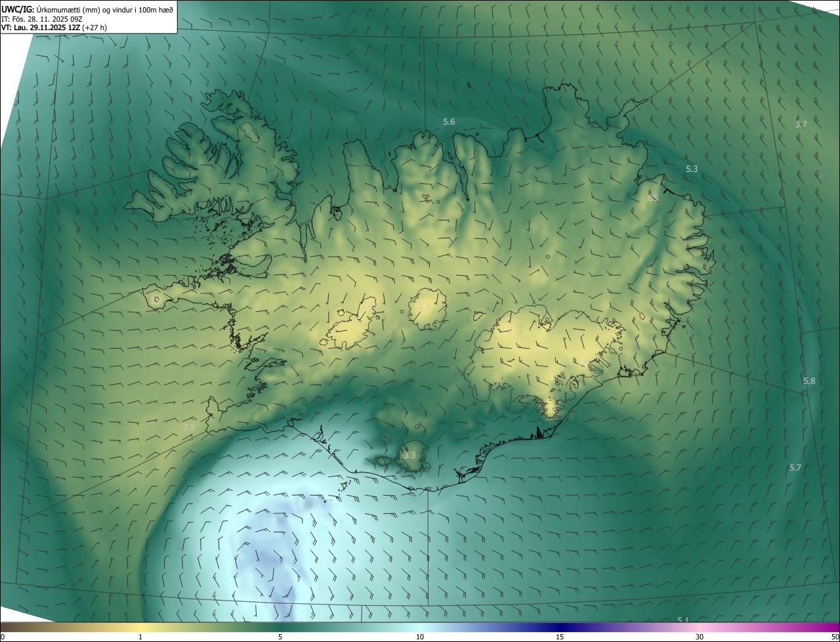The image size is (840, 642).
Task: Click the 5.1 value above the colour scale
Action: point(683,620)
